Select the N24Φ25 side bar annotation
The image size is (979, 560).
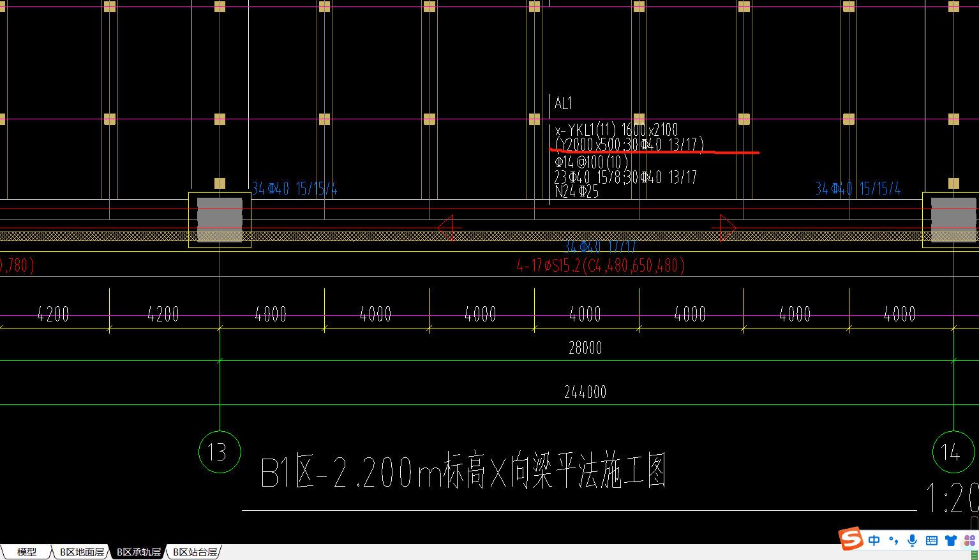(x=577, y=191)
